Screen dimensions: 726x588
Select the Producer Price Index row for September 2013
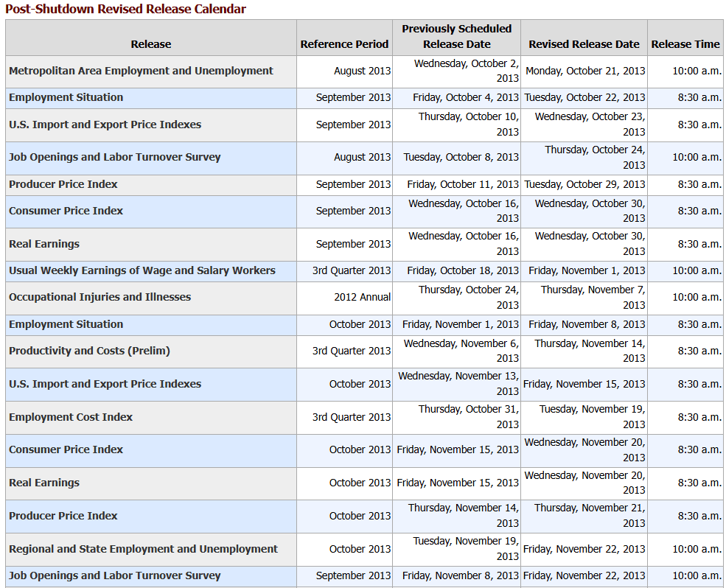[x=63, y=184]
